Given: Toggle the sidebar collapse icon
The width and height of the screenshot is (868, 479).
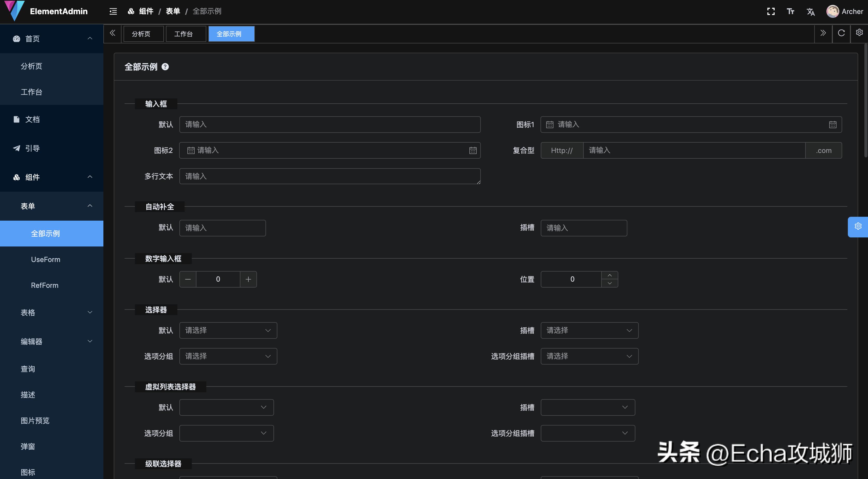Looking at the screenshot, I should 113,11.
